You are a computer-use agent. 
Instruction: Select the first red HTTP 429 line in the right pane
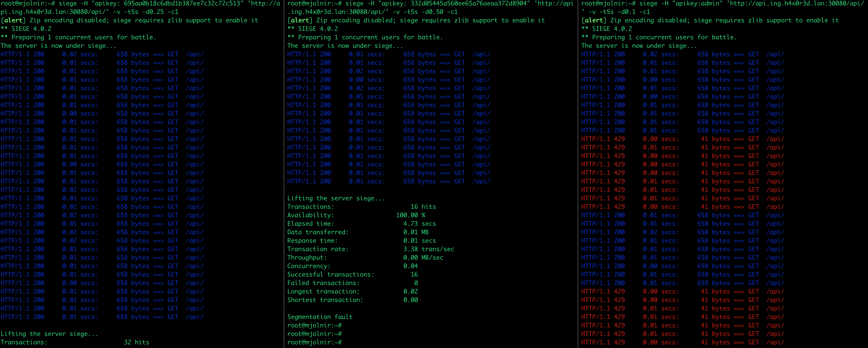coord(683,139)
